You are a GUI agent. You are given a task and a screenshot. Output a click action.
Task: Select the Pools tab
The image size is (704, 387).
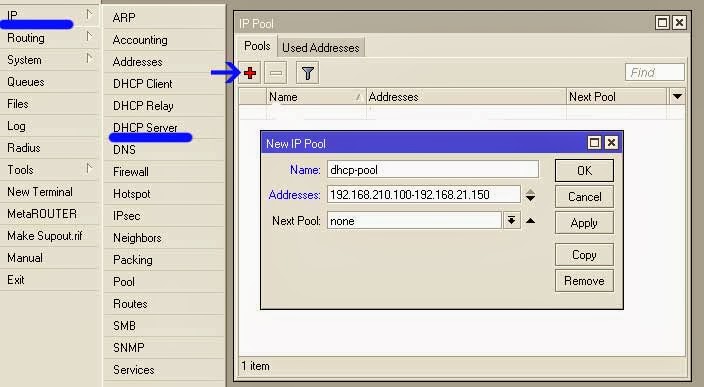pos(257,46)
